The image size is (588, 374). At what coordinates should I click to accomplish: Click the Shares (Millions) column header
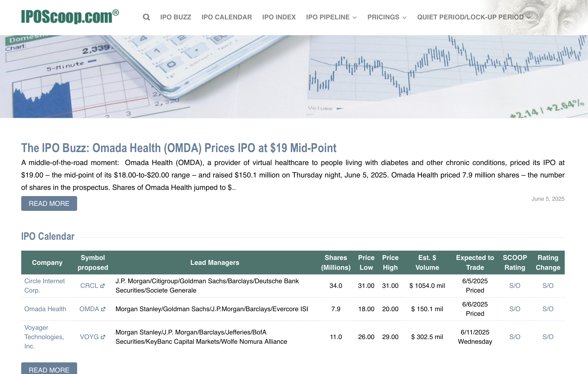(336, 263)
